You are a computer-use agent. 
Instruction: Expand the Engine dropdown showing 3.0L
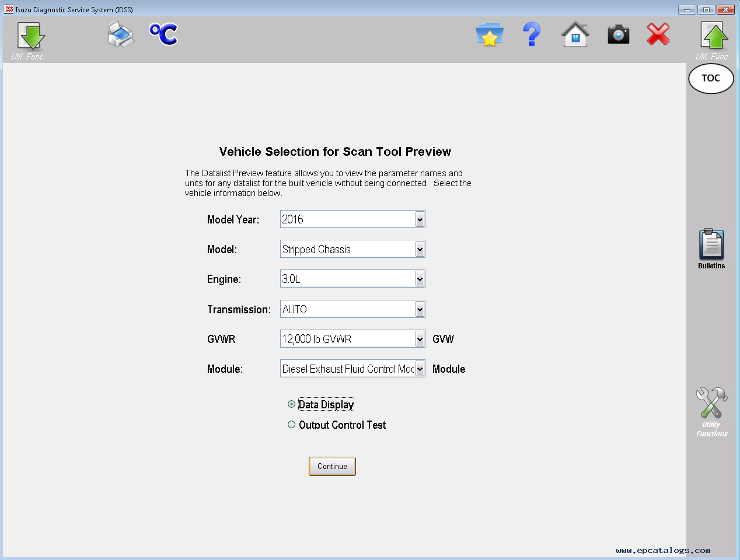pyautogui.click(x=420, y=279)
